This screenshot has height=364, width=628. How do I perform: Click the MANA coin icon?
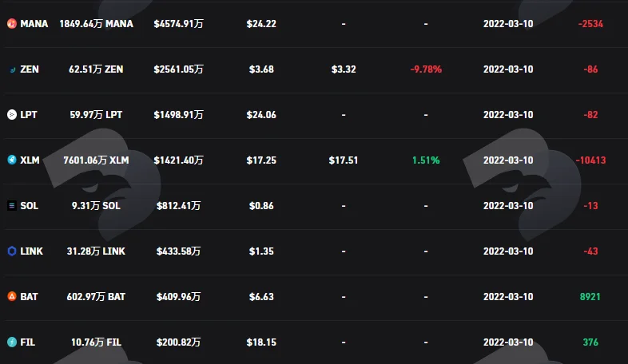(12, 24)
